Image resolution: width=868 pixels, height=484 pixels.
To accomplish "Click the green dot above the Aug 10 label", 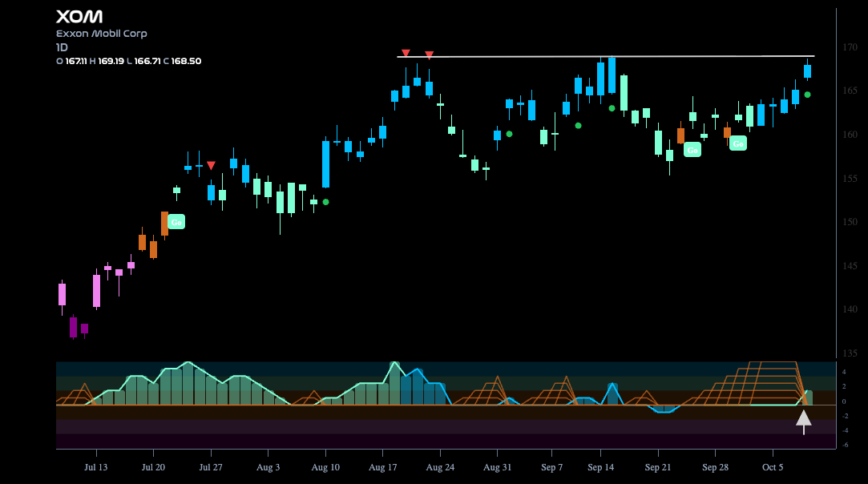I will (x=325, y=202).
